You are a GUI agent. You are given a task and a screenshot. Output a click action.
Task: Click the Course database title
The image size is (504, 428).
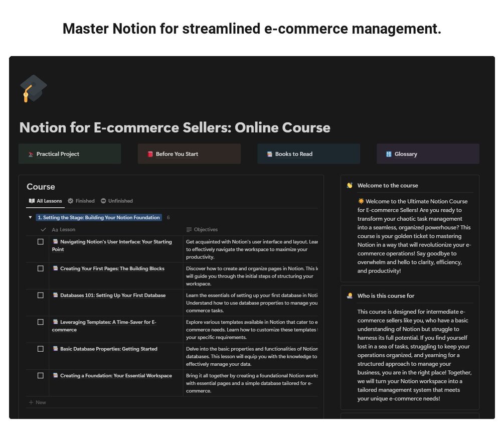click(x=41, y=187)
